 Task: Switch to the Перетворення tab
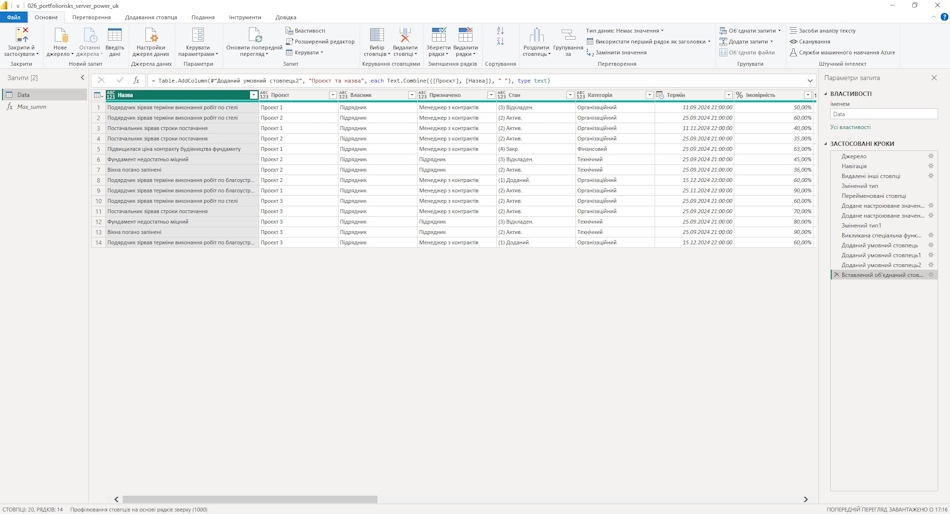click(x=91, y=17)
